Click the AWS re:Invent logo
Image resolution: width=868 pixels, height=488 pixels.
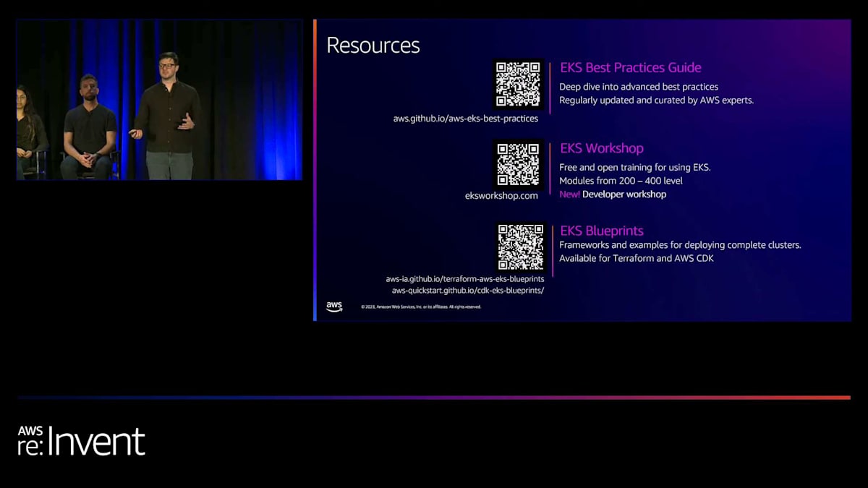(x=81, y=440)
